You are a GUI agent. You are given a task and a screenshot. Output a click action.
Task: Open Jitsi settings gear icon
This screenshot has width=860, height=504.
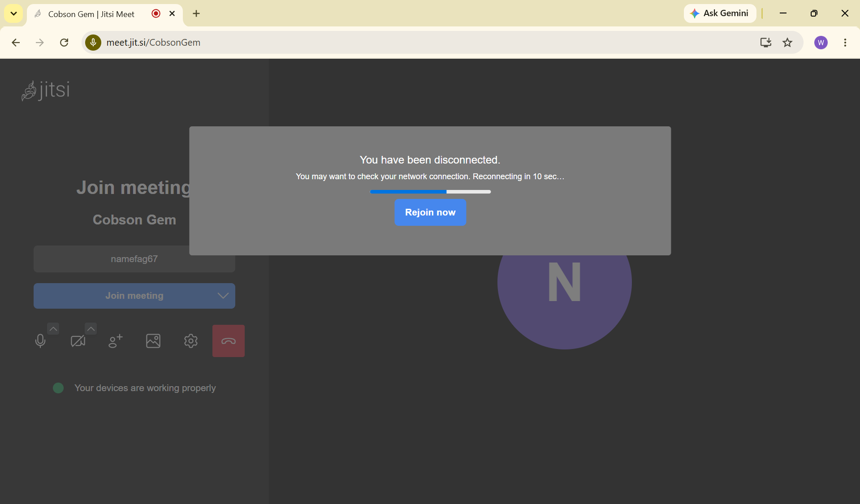point(191,341)
